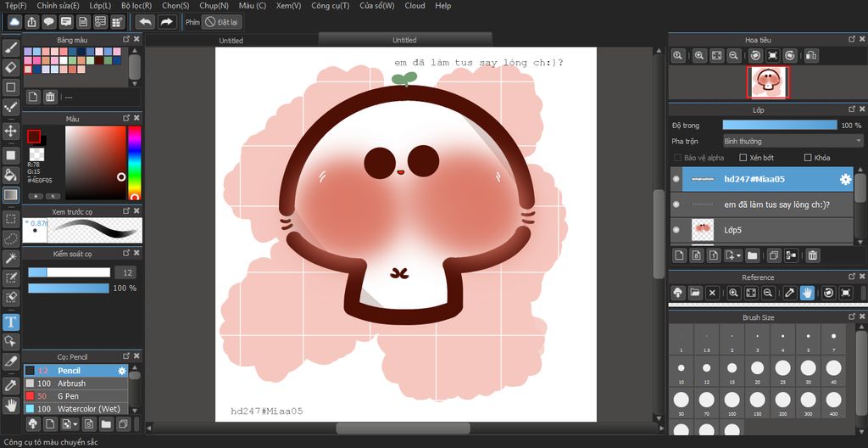Click the Redo arrow in top toolbar

coord(165,22)
